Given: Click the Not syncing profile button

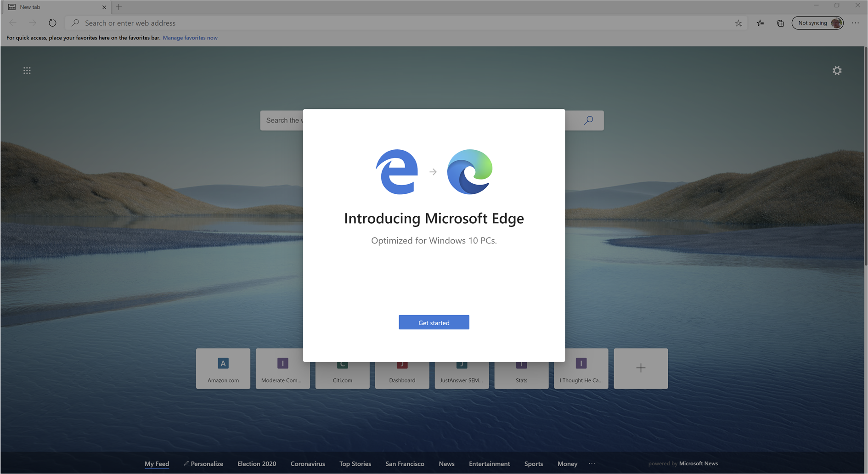Looking at the screenshot, I should 817,23.
